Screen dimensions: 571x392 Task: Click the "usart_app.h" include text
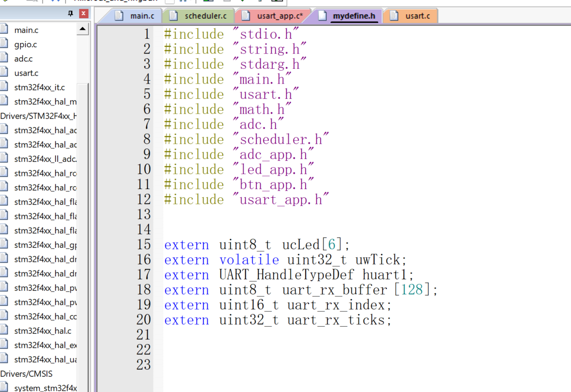tap(281, 199)
